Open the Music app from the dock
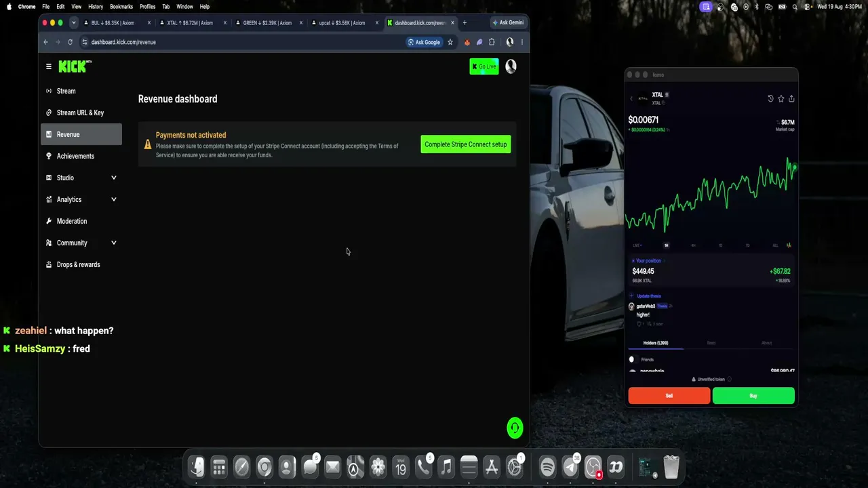 (446, 466)
